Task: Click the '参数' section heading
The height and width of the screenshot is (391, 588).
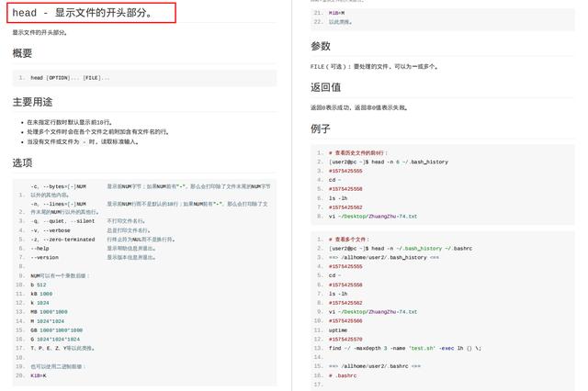Action: tap(321, 46)
